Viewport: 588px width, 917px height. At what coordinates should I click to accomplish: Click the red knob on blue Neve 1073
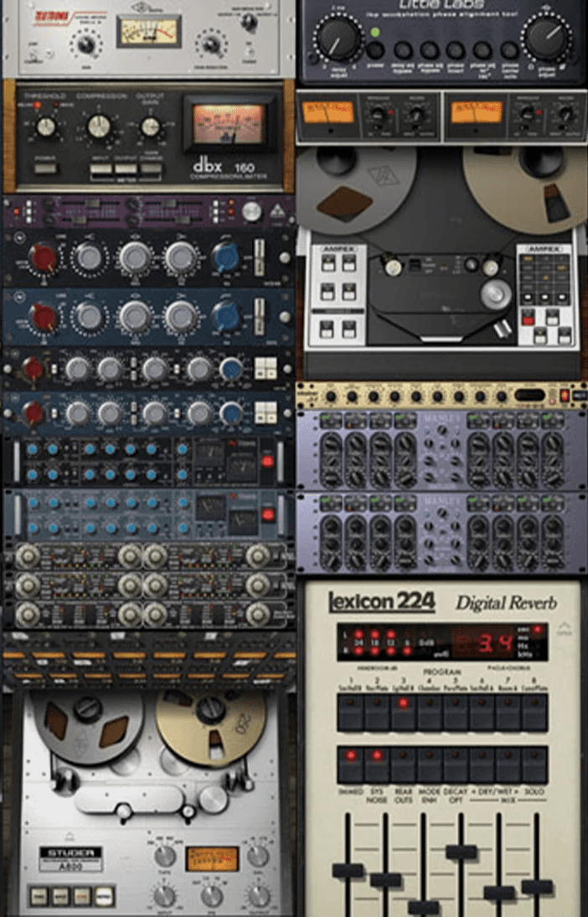tap(44, 318)
